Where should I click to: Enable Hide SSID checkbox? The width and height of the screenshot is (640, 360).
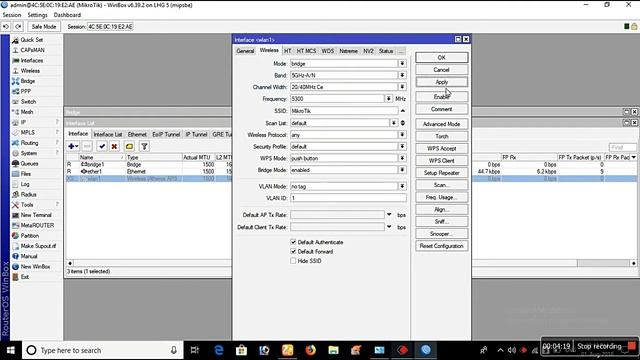(x=293, y=261)
